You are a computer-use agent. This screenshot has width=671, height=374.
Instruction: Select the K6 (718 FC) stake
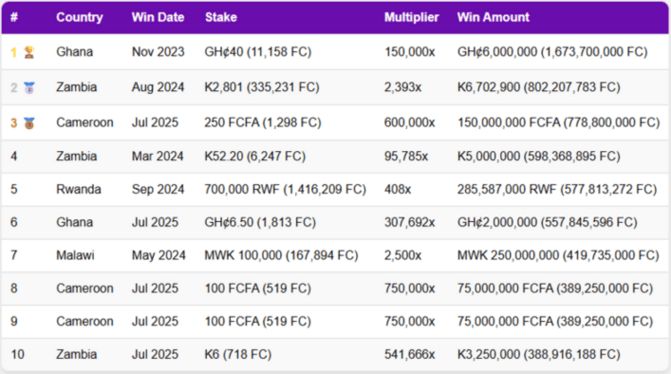pyautogui.click(x=238, y=354)
